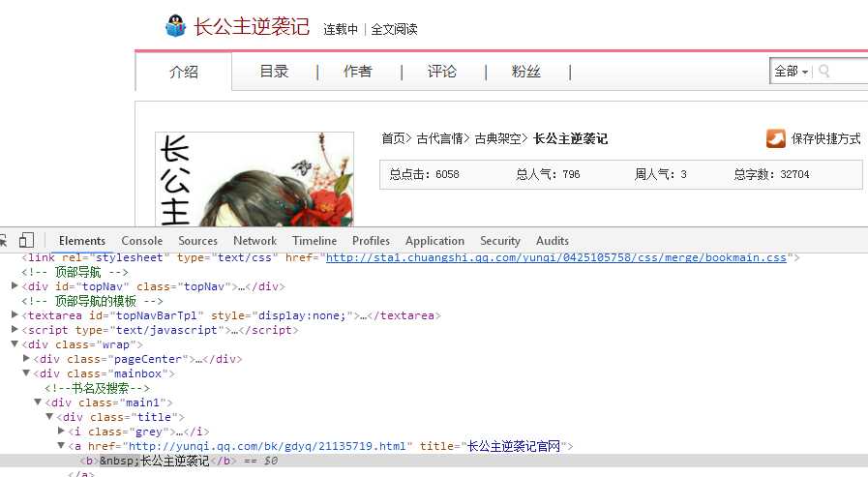Expand the div id topNav node
The image size is (868, 477).
coord(15,286)
